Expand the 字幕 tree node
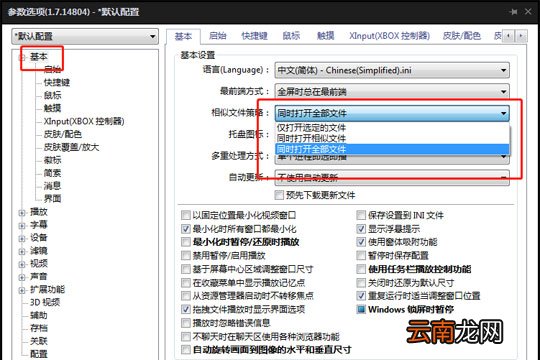Viewport: 540px width, 360px height. coord(22,226)
